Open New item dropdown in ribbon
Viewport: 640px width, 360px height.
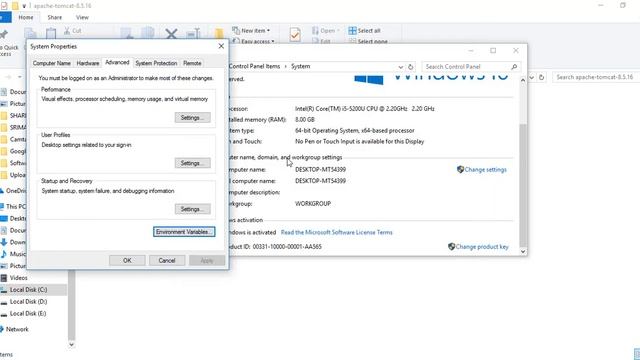click(251, 31)
